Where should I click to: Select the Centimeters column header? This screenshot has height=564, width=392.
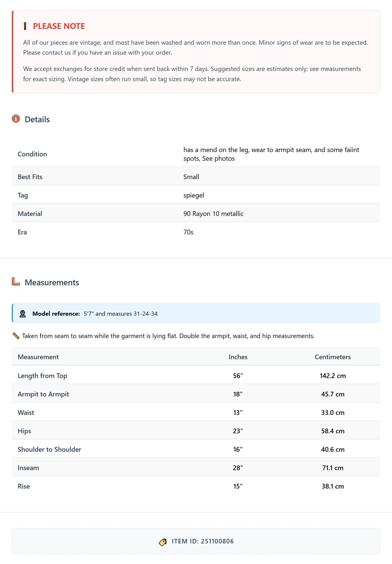(x=333, y=357)
